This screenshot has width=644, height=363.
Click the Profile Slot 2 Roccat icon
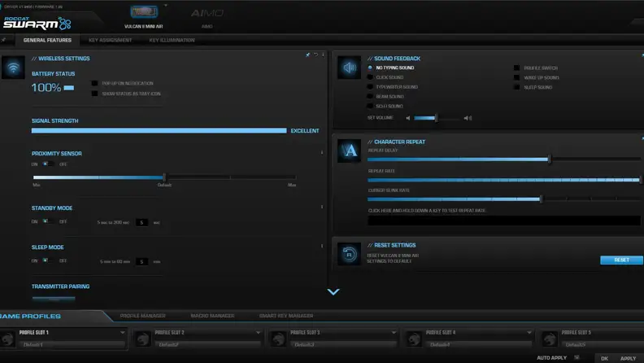pyautogui.click(x=143, y=339)
